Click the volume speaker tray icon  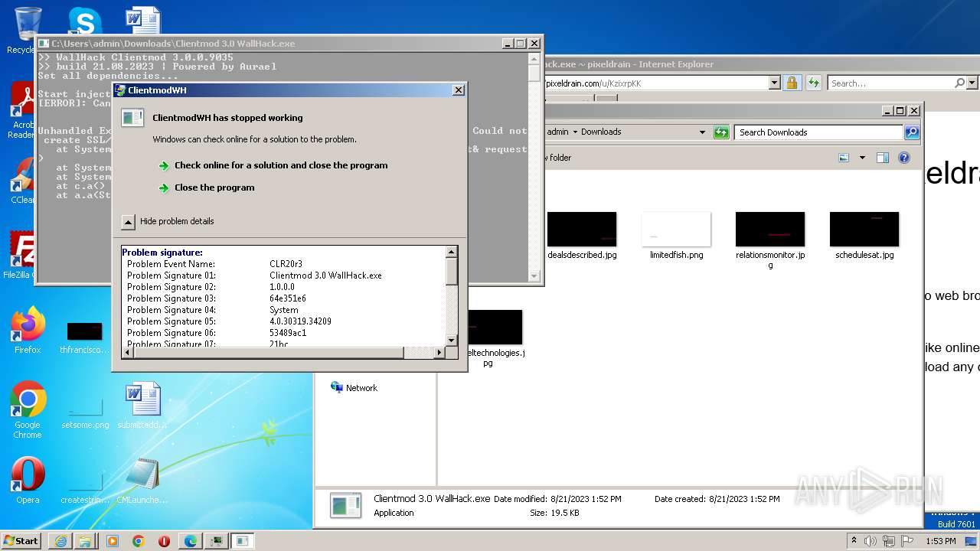[871, 541]
